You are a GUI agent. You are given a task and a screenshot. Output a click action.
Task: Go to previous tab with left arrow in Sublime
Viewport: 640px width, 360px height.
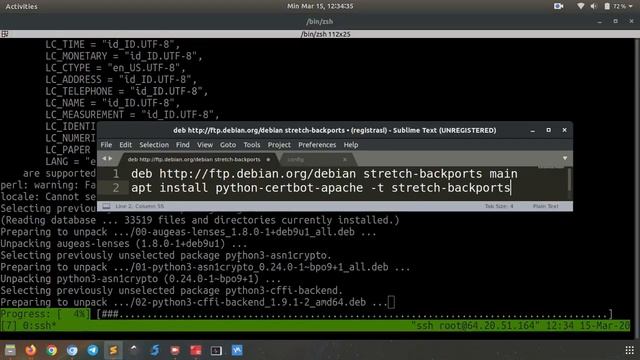click(104, 158)
